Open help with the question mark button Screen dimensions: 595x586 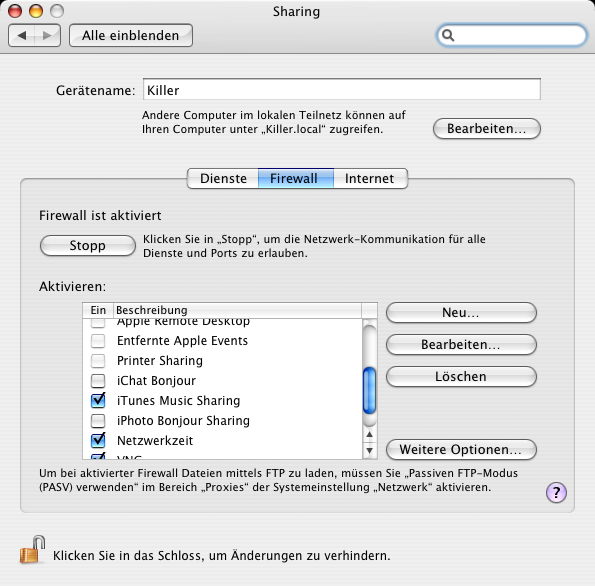(556, 493)
